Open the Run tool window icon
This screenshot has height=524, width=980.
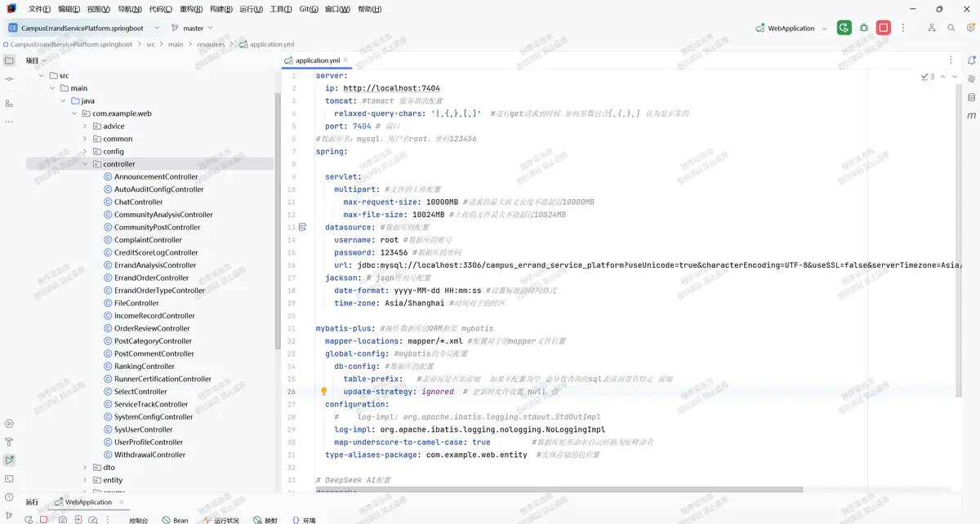click(9, 461)
